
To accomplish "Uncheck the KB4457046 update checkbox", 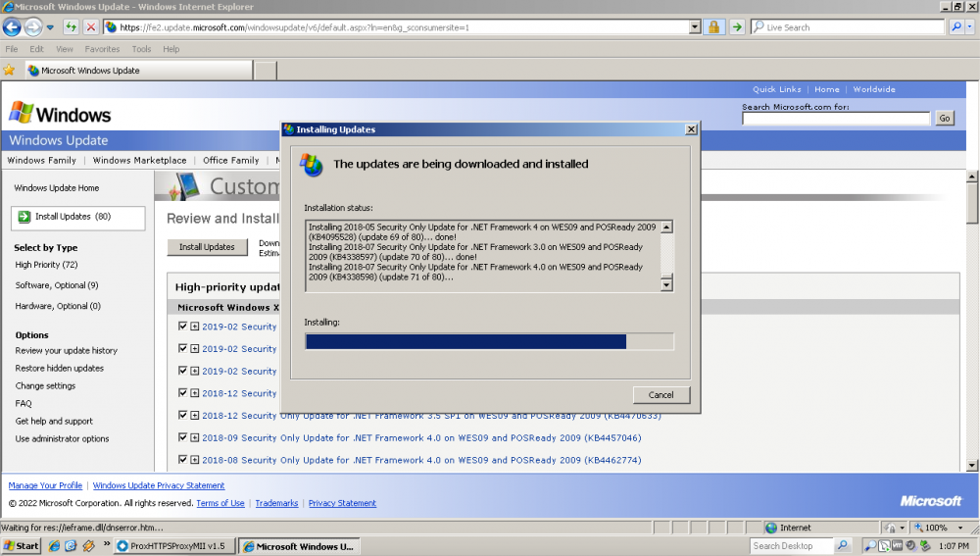I will click(182, 437).
